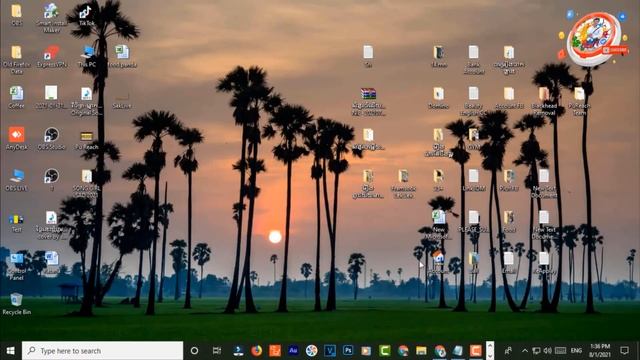Open the Recycle Bin
The image size is (640, 360).
click(17, 304)
